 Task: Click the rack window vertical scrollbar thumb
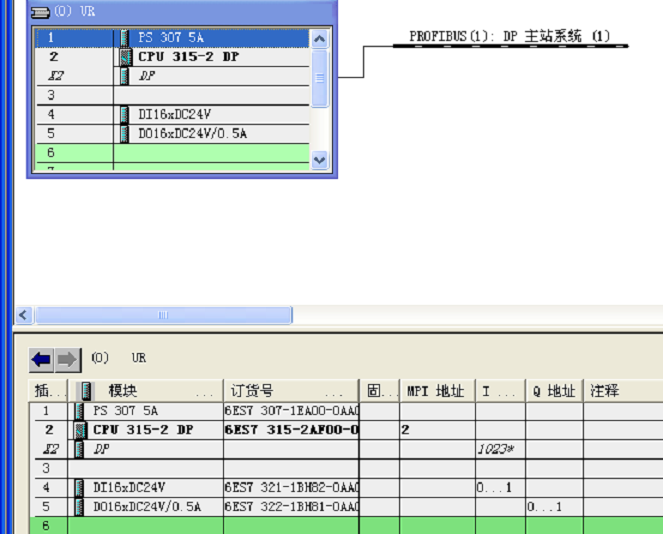click(320, 79)
